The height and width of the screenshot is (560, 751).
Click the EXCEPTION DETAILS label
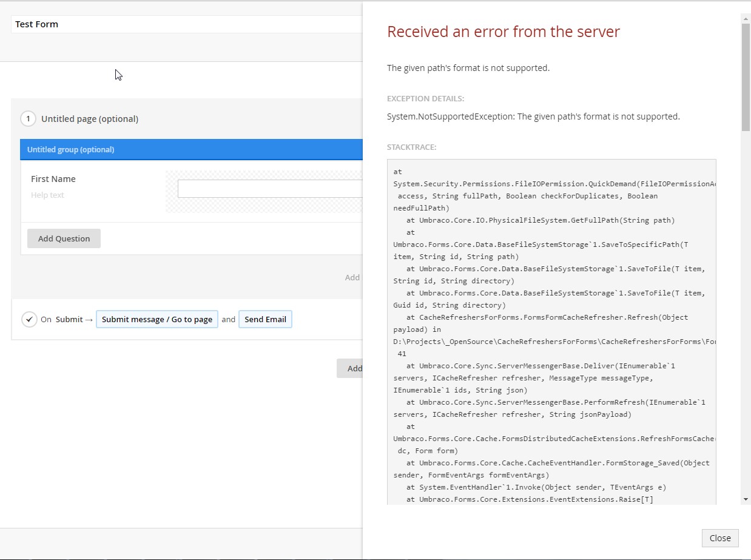pos(426,98)
